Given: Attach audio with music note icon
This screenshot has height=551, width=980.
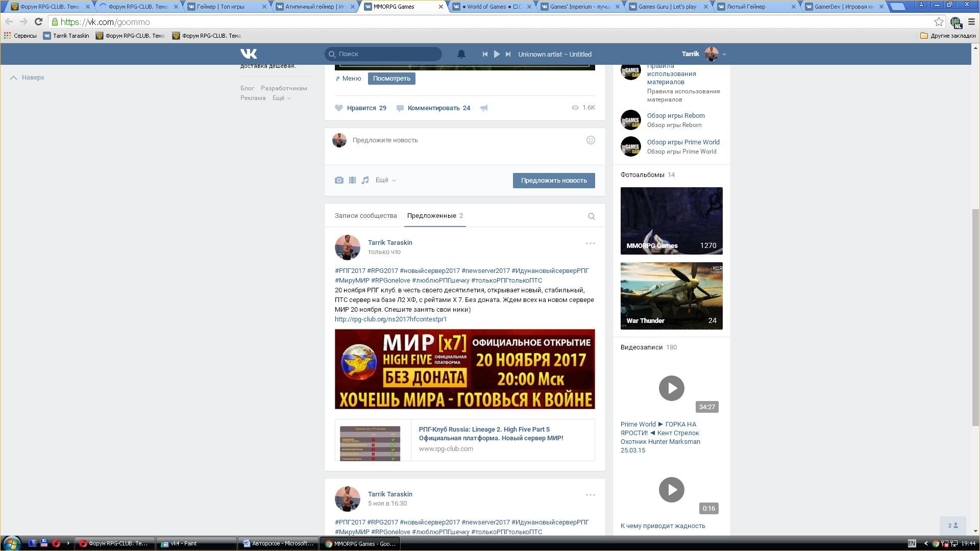Looking at the screenshot, I should click(x=365, y=180).
